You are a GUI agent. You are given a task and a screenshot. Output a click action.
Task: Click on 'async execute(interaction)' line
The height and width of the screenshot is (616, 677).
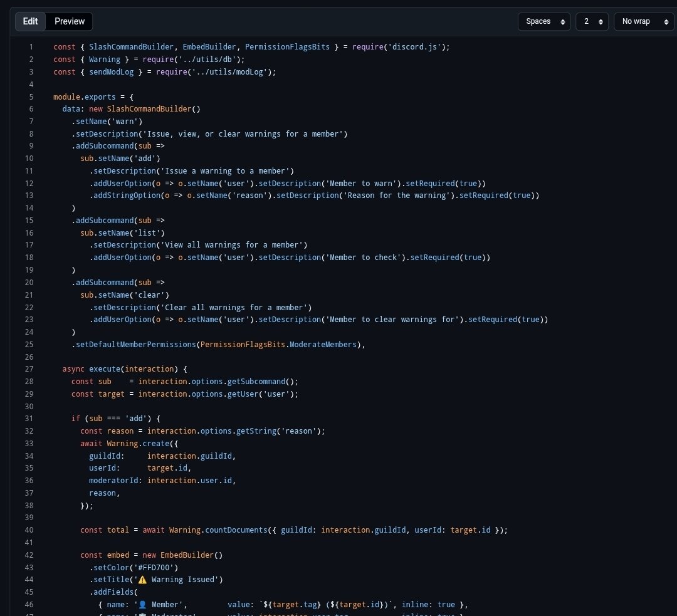[x=125, y=369]
